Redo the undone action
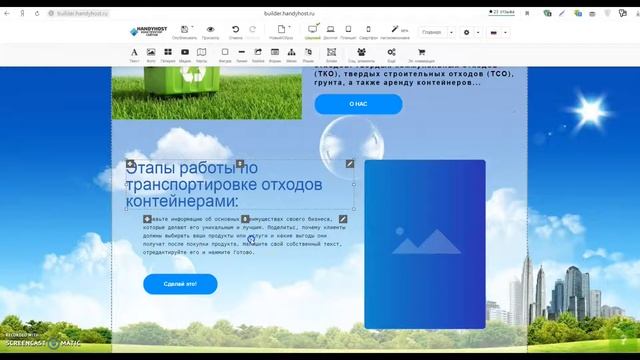This screenshot has height=360, width=640. pos(253,29)
